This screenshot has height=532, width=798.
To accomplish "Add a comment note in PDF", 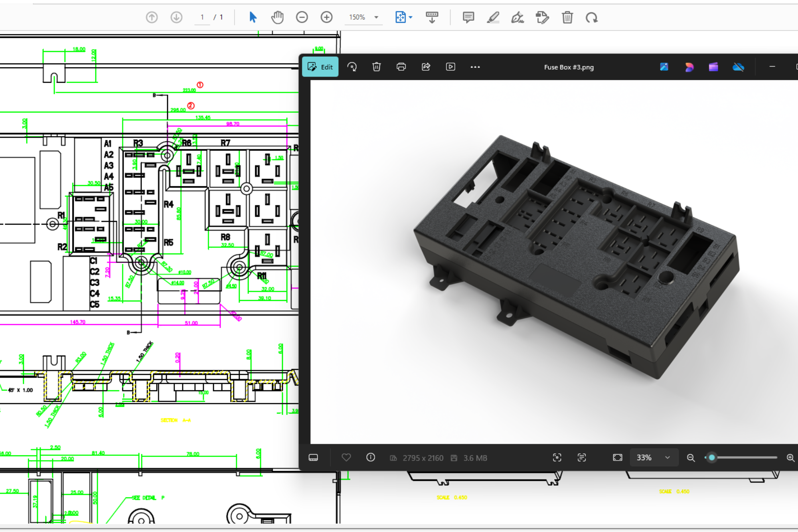I will click(x=468, y=17).
